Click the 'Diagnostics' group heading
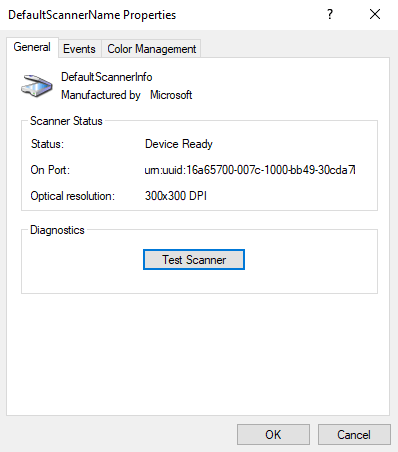This screenshot has height=452, width=398. coord(57,230)
